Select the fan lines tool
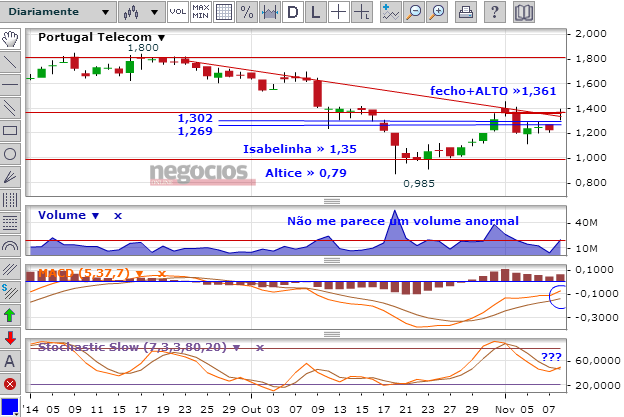This screenshot has height=417, width=624. (x=10, y=177)
